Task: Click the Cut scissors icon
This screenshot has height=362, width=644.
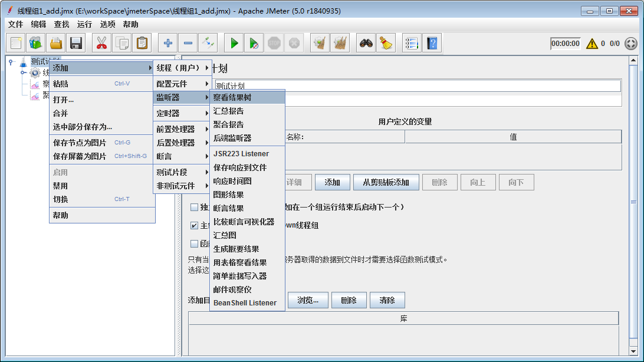Action: coord(101,43)
